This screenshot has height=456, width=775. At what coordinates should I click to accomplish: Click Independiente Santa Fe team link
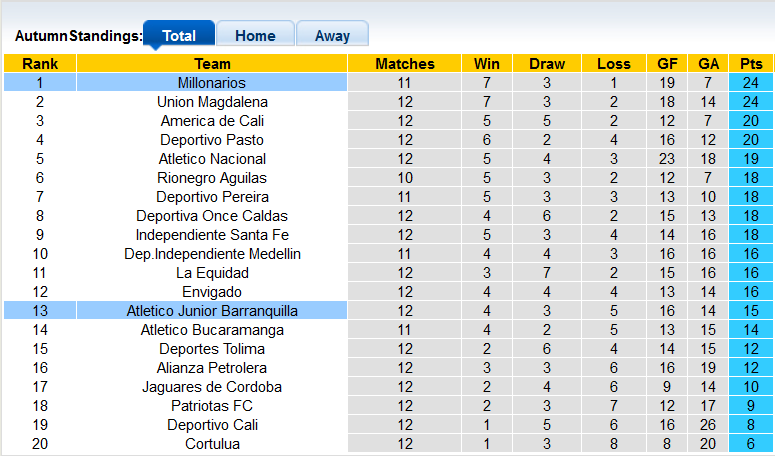[212, 235]
